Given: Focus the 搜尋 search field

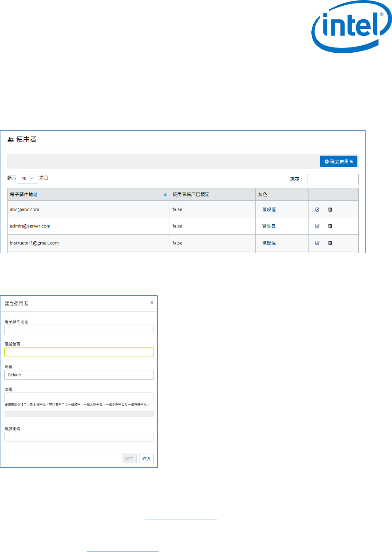Looking at the screenshot, I should click(x=332, y=179).
